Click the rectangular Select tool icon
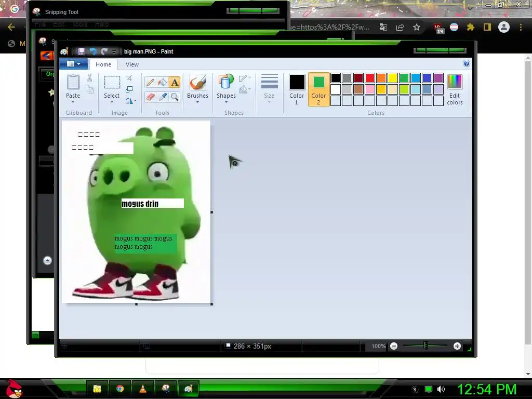 click(112, 83)
